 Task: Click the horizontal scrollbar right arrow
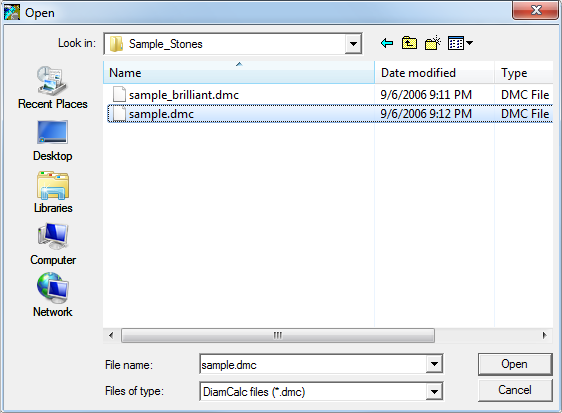tap(544, 336)
